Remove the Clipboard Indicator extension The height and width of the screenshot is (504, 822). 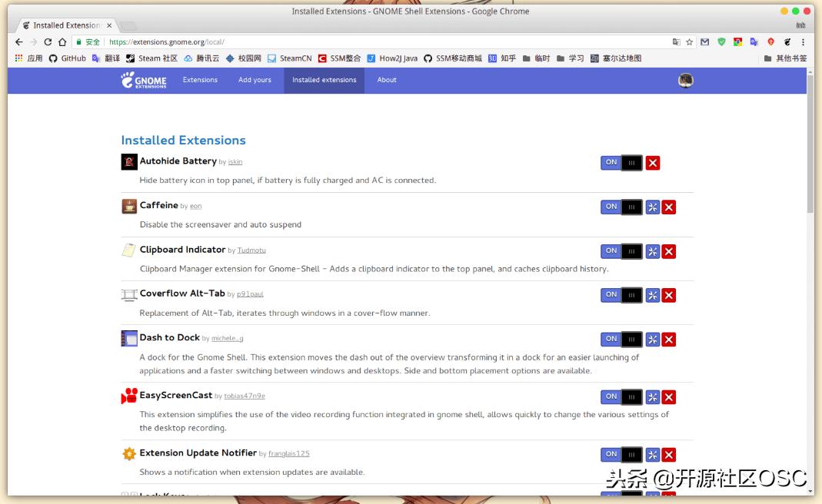[x=669, y=251]
